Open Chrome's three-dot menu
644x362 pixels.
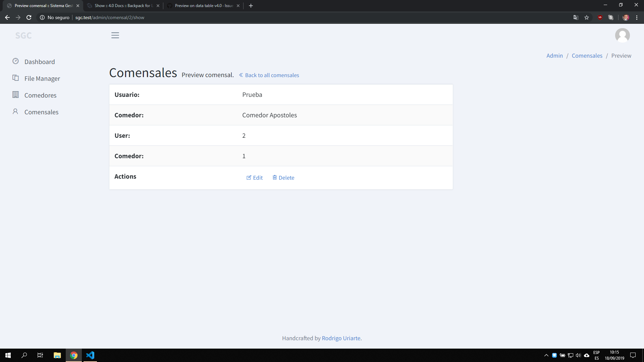point(637,17)
